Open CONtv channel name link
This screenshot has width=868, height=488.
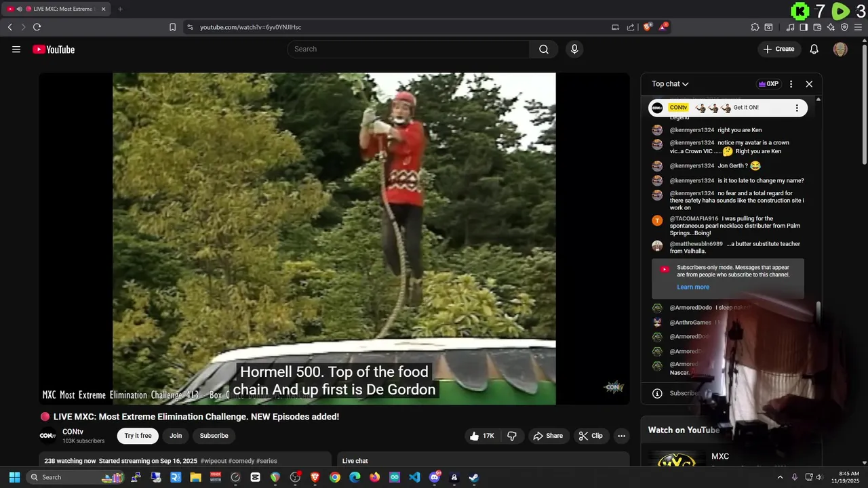click(73, 432)
